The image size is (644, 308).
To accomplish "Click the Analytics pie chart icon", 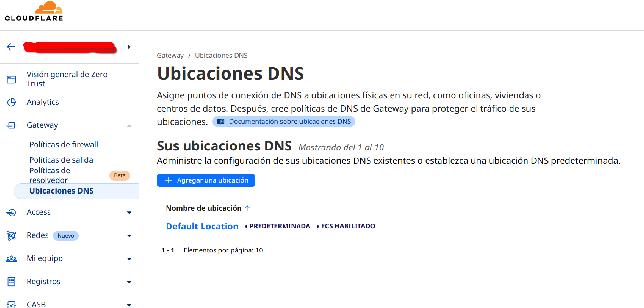I will [x=11, y=102].
